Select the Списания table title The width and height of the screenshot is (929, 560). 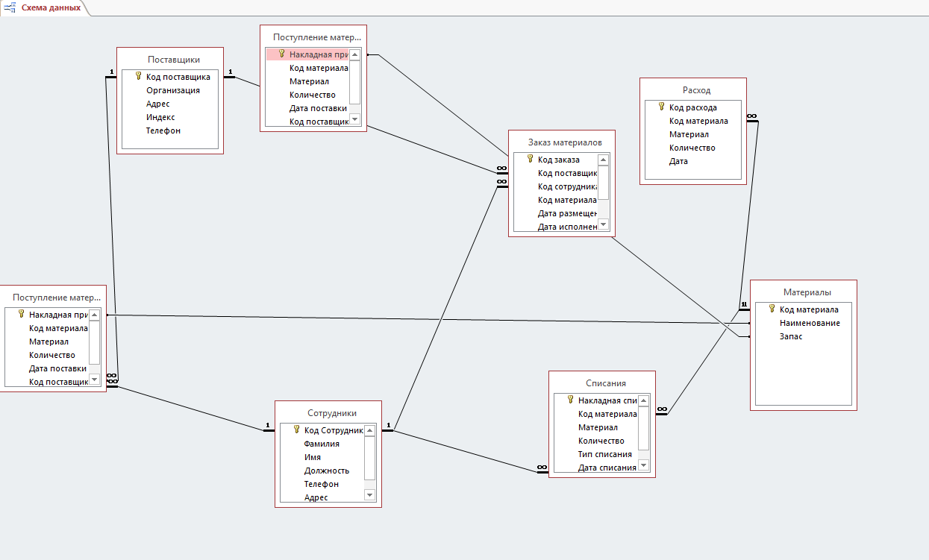[x=605, y=383]
